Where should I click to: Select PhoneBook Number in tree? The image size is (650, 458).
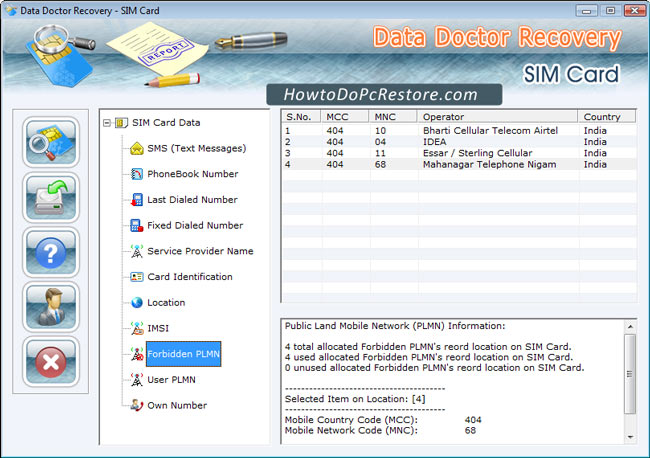pyautogui.click(x=193, y=174)
